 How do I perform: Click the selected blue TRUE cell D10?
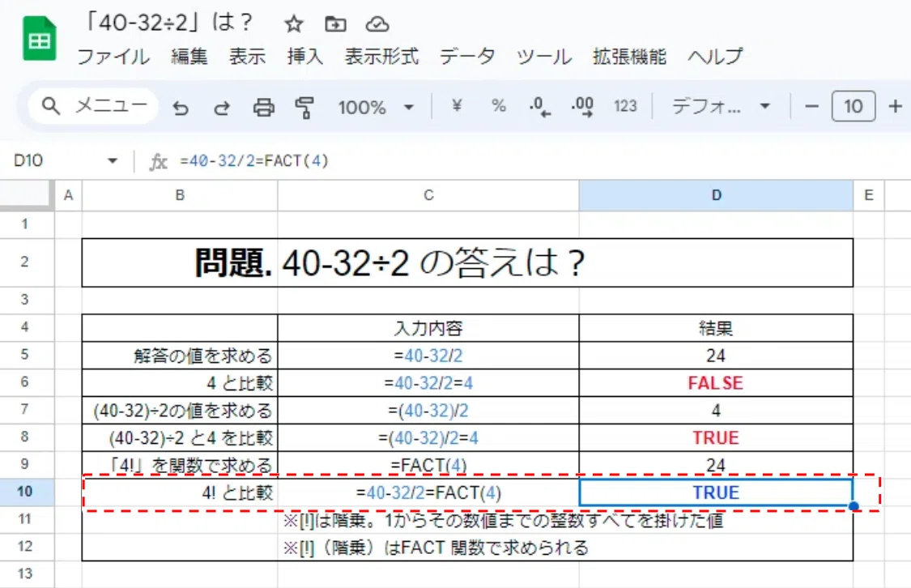(x=716, y=492)
